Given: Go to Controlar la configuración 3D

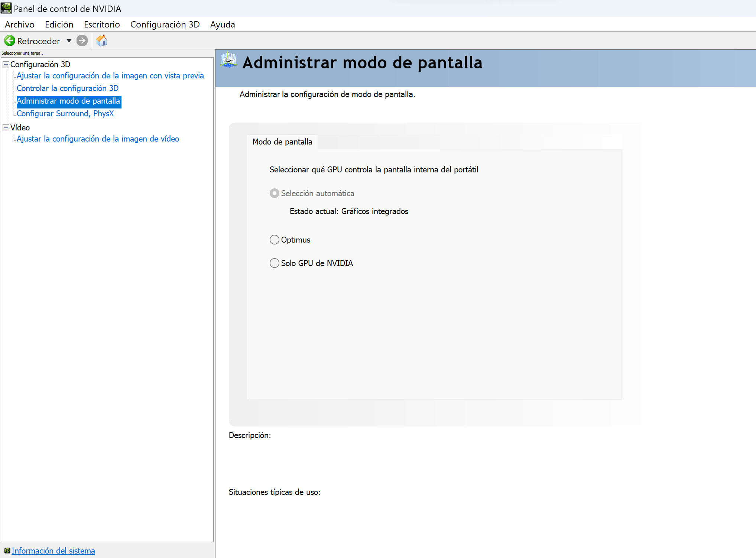Looking at the screenshot, I should tap(68, 88).
